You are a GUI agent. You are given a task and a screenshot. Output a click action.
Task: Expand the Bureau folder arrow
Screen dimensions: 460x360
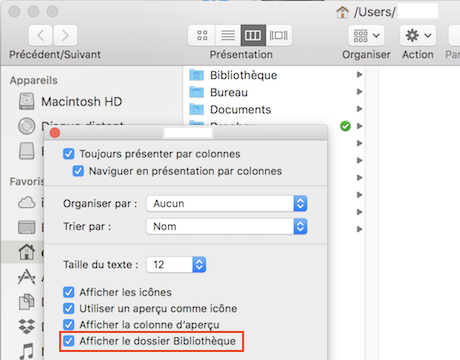point(359,92)
